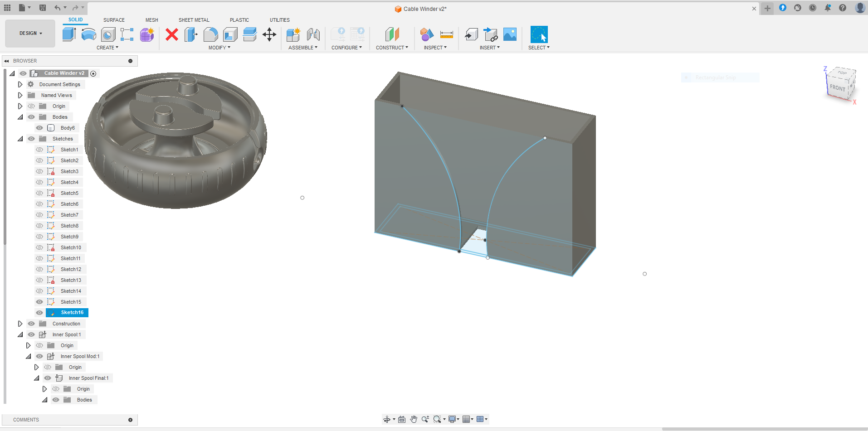Show Sketch1 using its eye icon
The height and width of the screenshot is (431, 868).
(x=39, y=150)
